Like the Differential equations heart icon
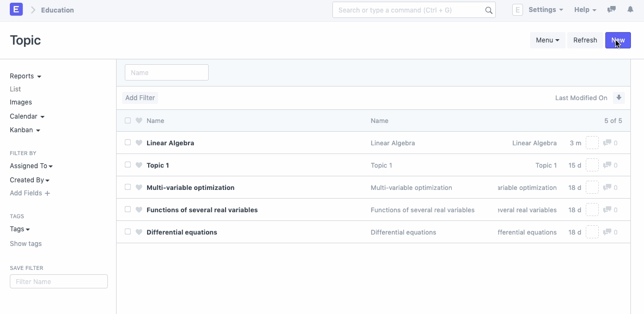Viewport: 644px width, 314px height. 139,232
